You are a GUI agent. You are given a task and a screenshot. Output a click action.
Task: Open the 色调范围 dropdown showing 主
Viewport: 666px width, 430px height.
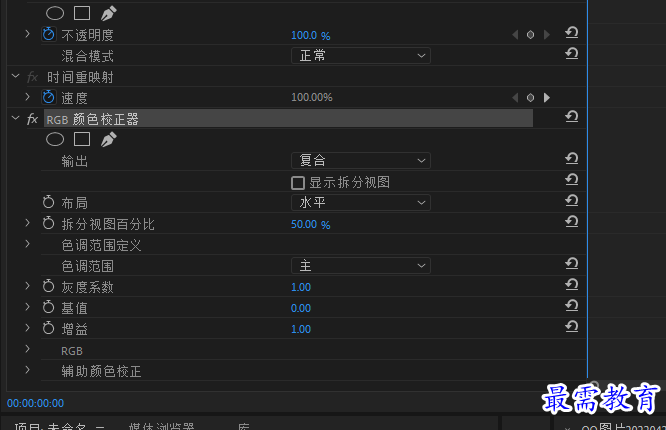coord(361,266)
